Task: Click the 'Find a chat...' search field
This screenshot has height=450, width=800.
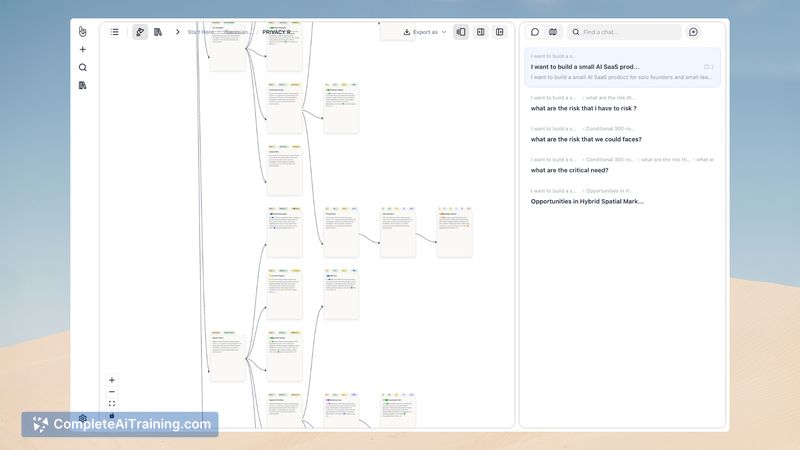Action: coord(624,32)
